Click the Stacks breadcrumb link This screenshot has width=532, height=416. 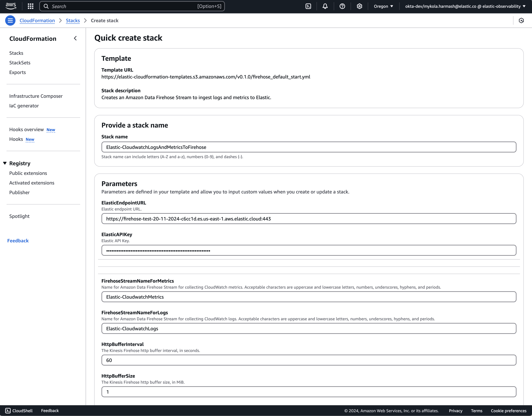pyautogui.click(x=73, y=20)
